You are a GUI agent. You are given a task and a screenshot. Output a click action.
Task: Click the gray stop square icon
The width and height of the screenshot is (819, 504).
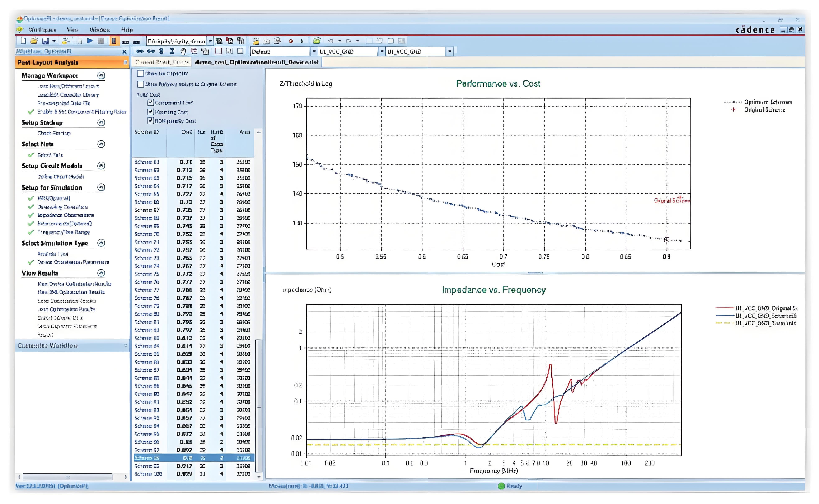(101, 41)
